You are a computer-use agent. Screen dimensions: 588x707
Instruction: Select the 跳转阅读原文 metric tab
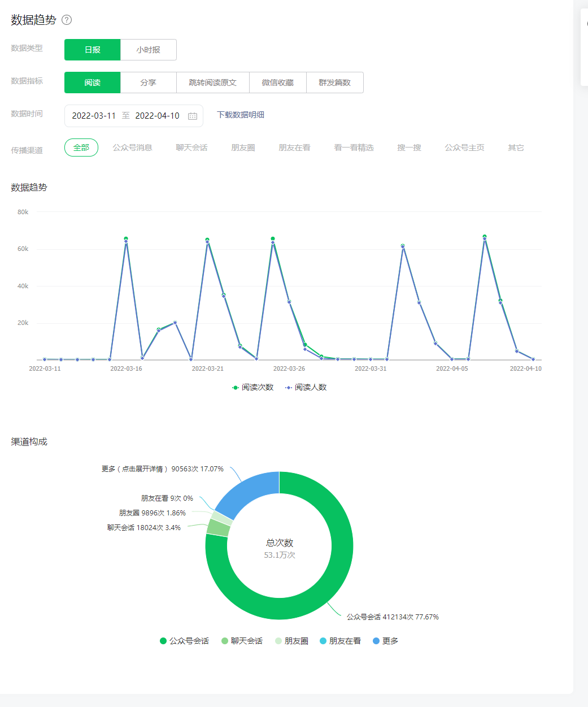[213, 83]
